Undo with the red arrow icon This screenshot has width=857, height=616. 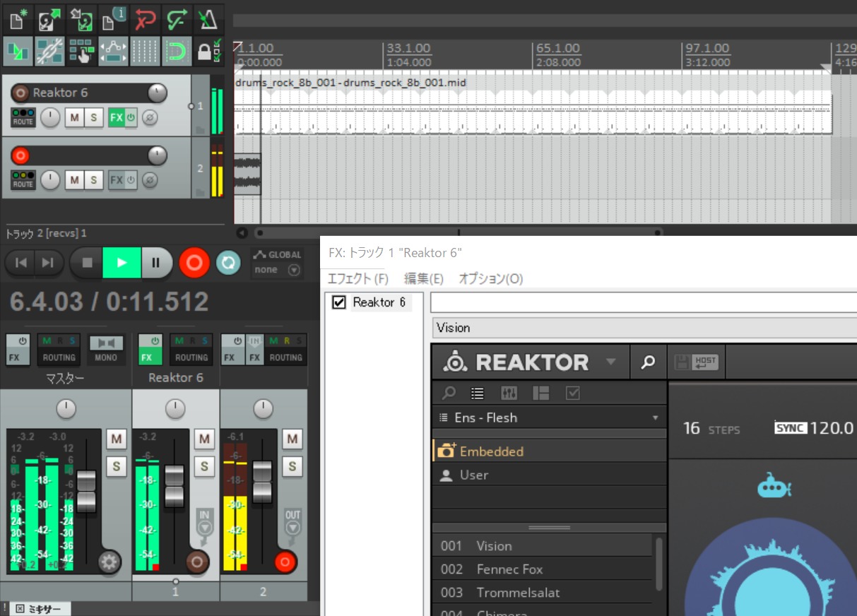point(145,19)
